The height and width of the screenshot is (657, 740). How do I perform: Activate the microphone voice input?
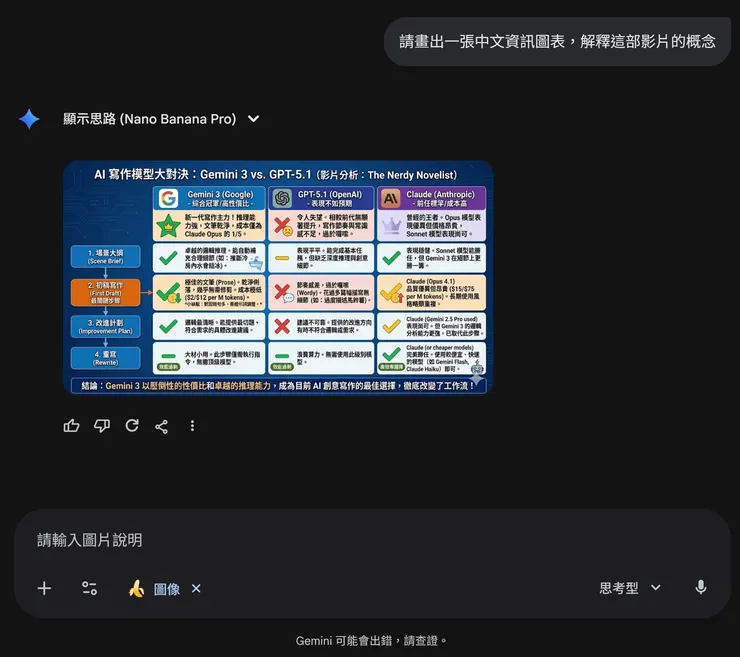[x=701, y=588]
